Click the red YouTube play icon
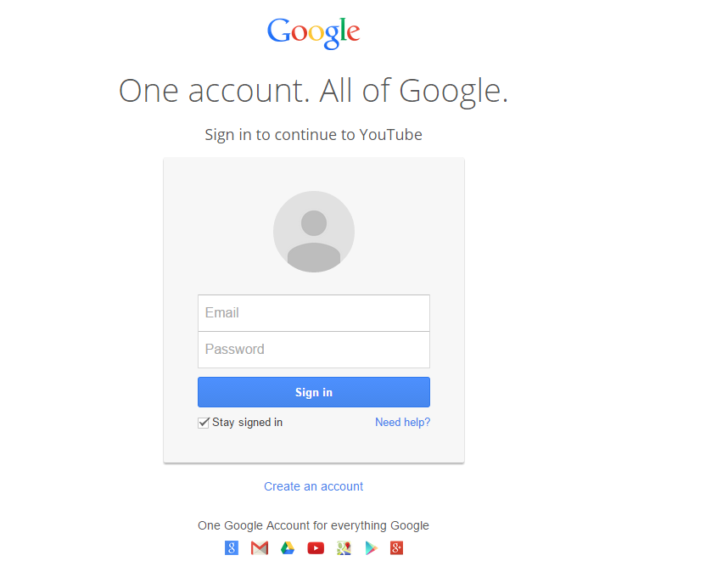This screenshot has width=728, height=561. pyautogui.click(x=316, y=548)
